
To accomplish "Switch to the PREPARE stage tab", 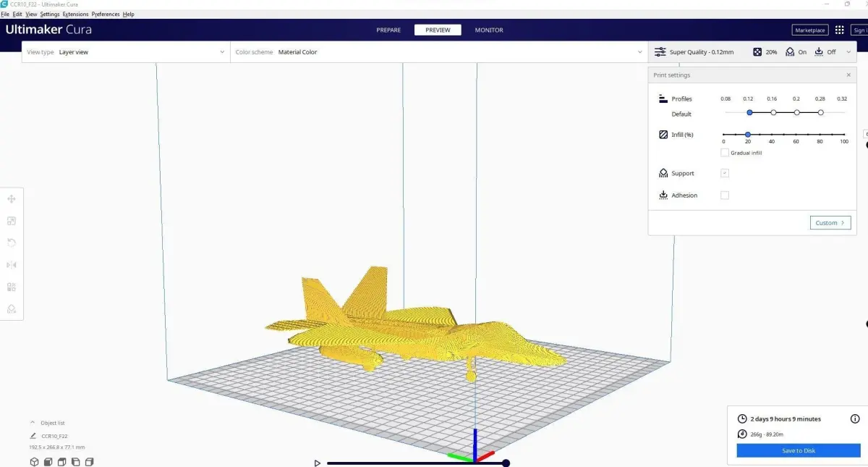I will pos(388,30).
